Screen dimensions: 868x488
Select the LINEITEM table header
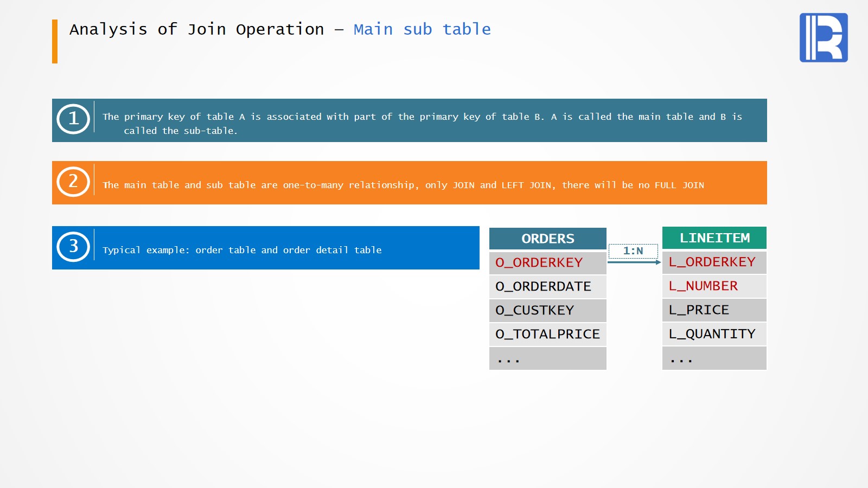(714, 238)
